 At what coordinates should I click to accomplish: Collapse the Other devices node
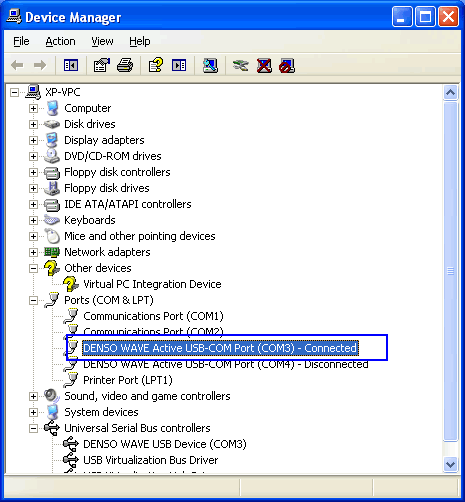33,268
